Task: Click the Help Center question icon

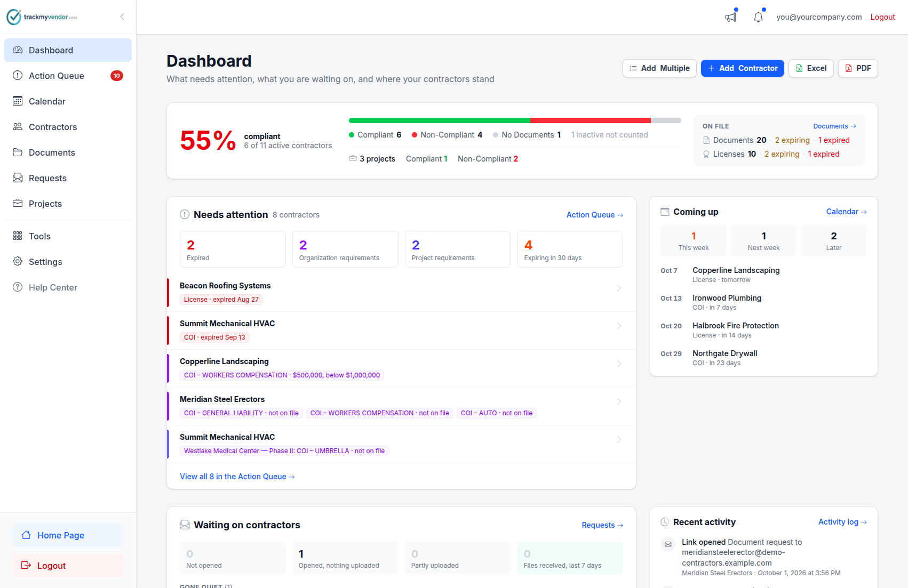Action: coord(18,287)
